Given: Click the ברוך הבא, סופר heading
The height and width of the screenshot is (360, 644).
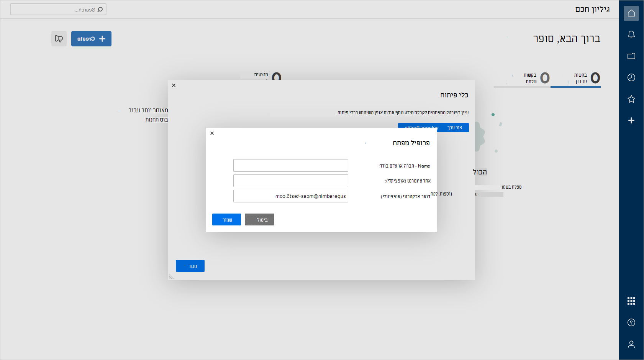Looking at the screenshot, I should [567, 39].
